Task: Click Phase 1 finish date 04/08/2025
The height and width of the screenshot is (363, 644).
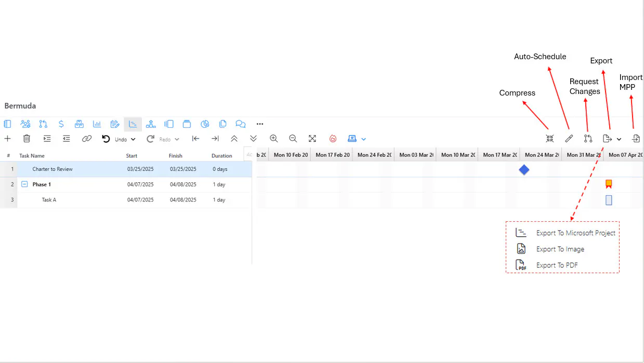Action: 183,184
